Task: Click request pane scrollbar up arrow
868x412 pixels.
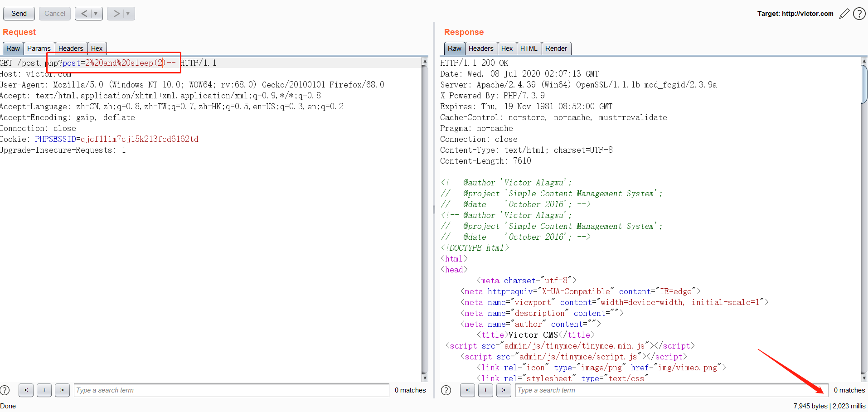Action: click(x=425, y=61)
